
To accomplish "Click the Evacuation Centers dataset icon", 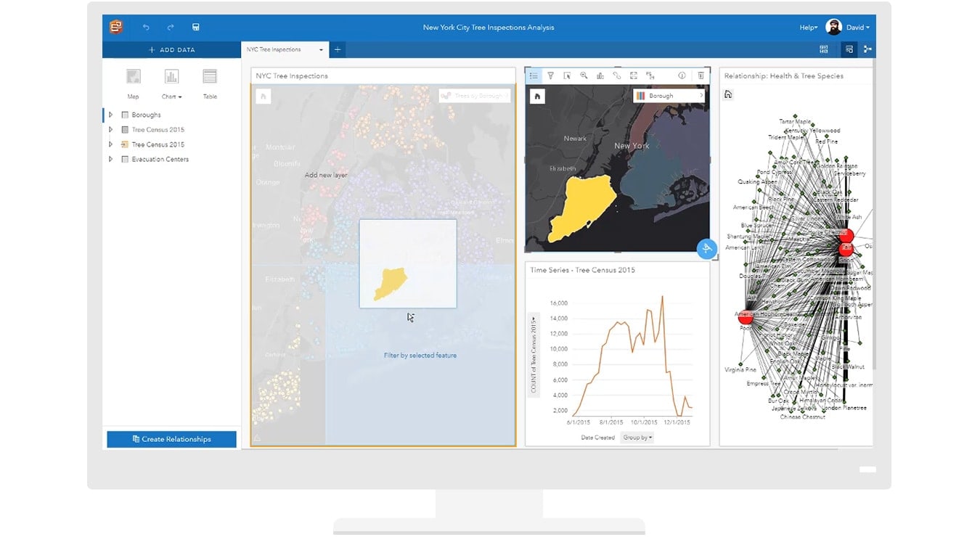I will click(125, 159).
